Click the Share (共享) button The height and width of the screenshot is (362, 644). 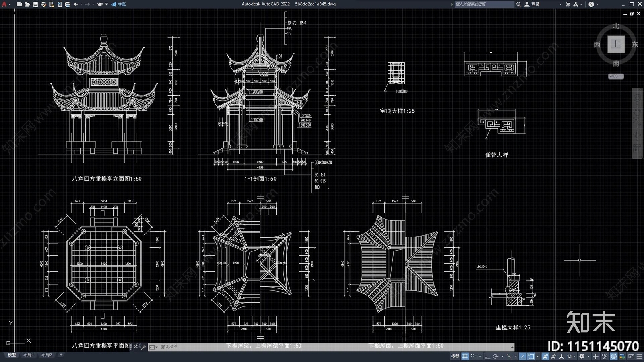(118, 4)
